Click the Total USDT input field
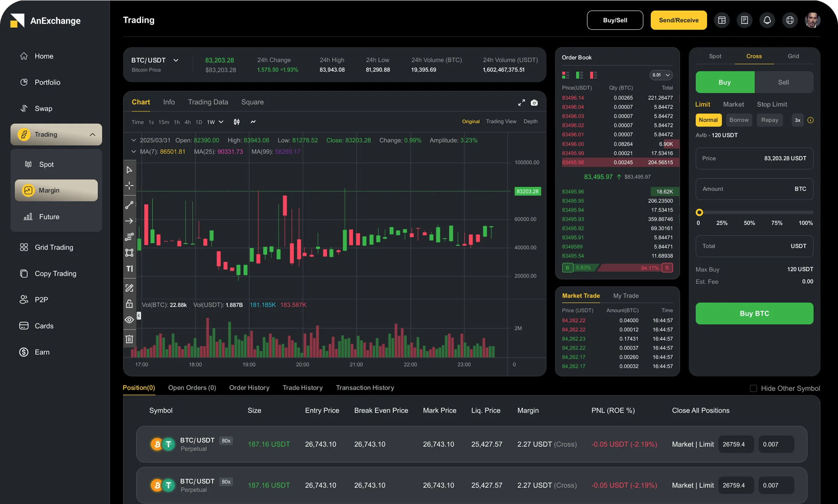The width and height of the screenshot is (838, 504). click(754, 246)
